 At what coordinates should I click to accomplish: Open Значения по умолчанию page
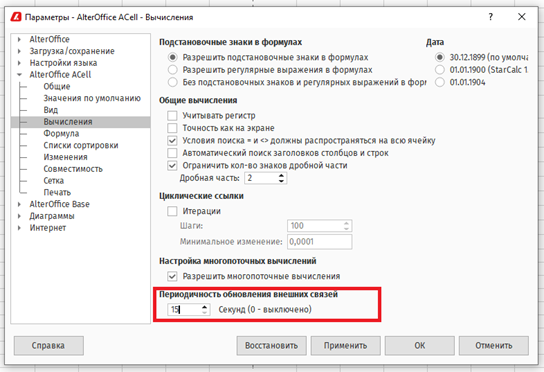click(92, 98)
